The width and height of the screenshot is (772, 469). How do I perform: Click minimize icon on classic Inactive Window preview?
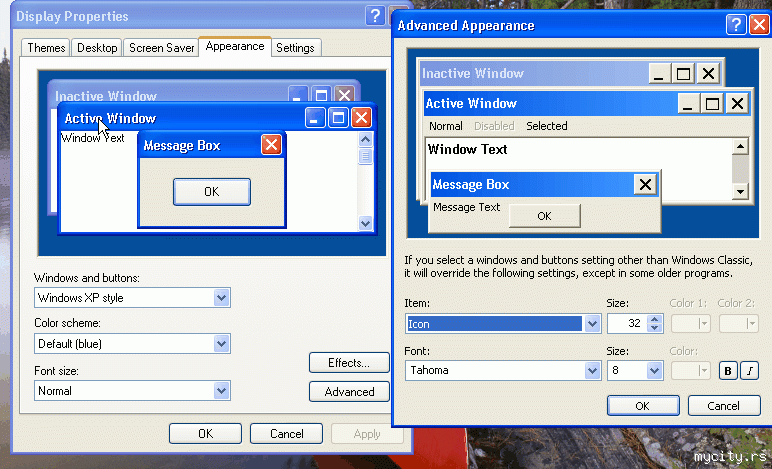(659, 74)
